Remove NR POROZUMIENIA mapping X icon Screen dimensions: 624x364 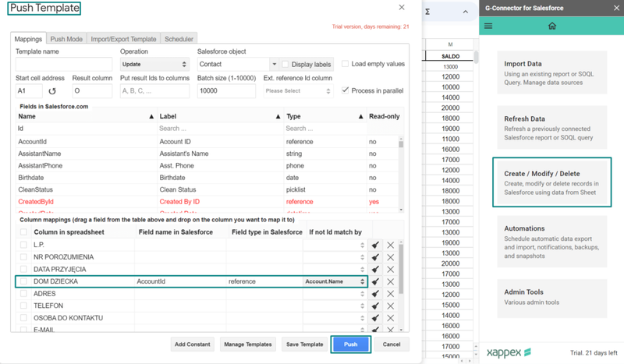point(391,257)
